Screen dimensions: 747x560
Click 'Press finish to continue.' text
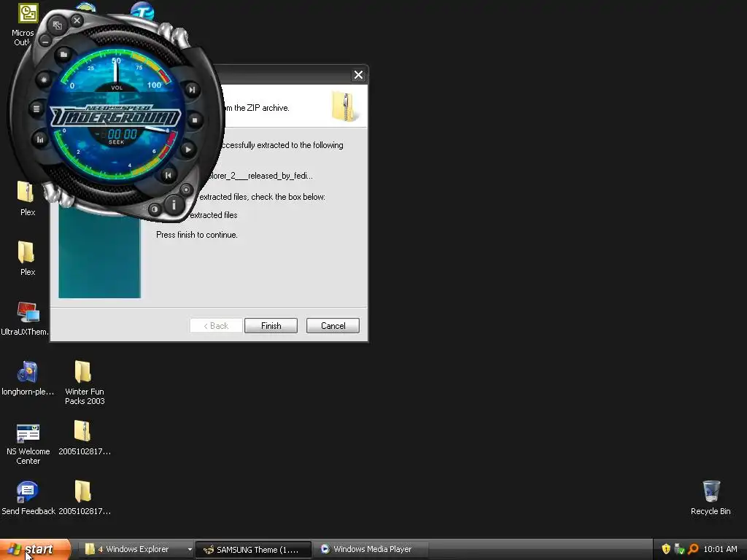(197, 235)
